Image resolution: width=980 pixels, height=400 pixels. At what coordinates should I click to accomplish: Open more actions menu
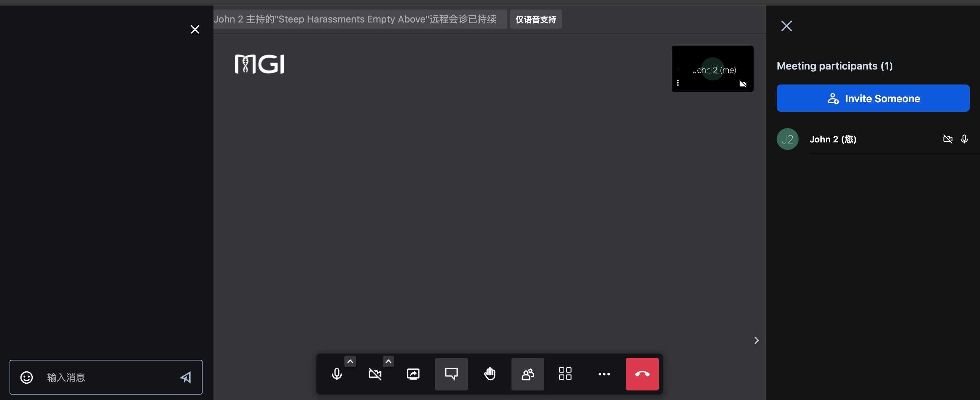[604, 374]
